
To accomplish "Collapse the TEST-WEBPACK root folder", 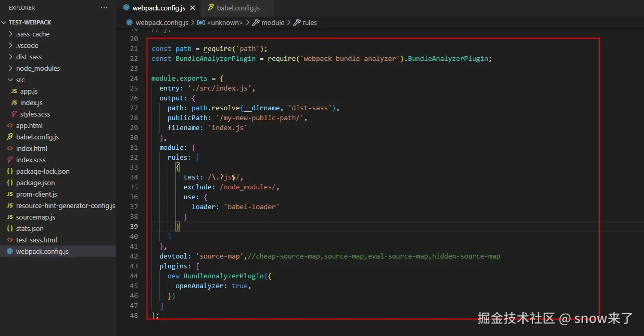I will 5,22.
